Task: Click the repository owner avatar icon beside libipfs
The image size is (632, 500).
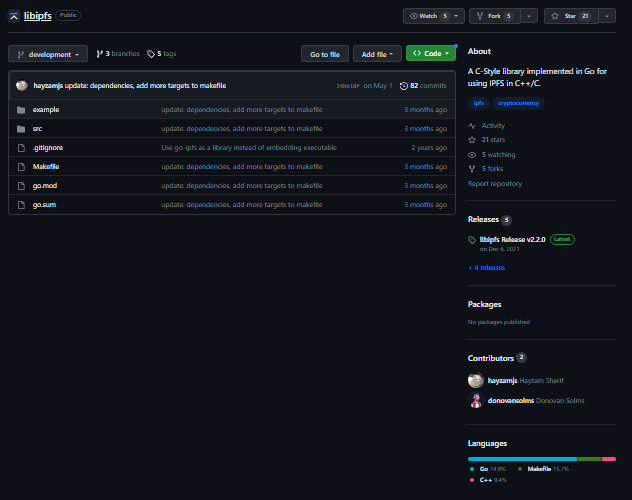Action: (14, 16)
